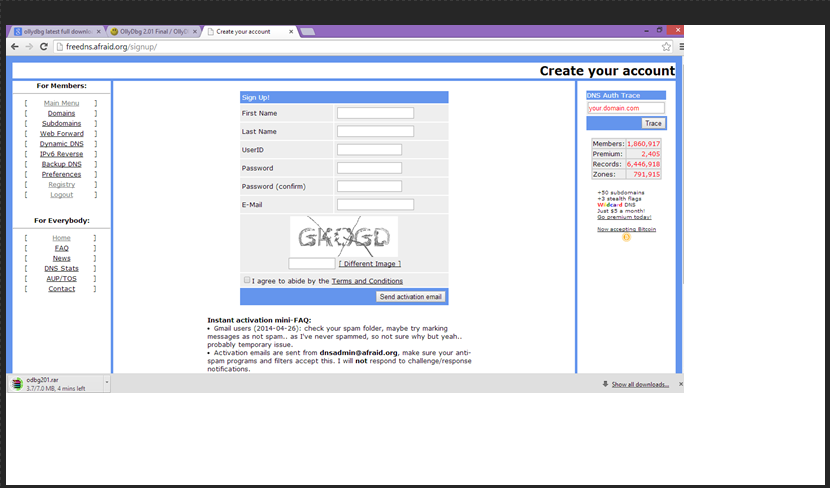
Task: Open the Main Menu link
Action: click(x=61, y=103)
